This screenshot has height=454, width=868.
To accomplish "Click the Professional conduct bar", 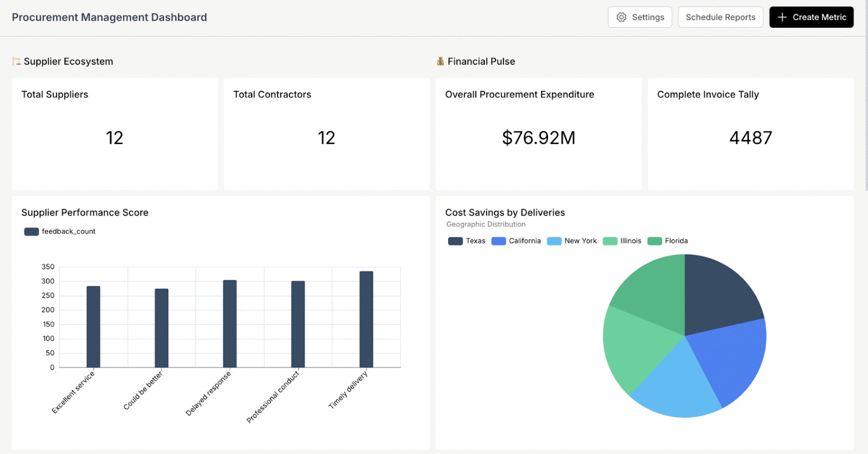I will pyautogui.click(x=298, y=324).
